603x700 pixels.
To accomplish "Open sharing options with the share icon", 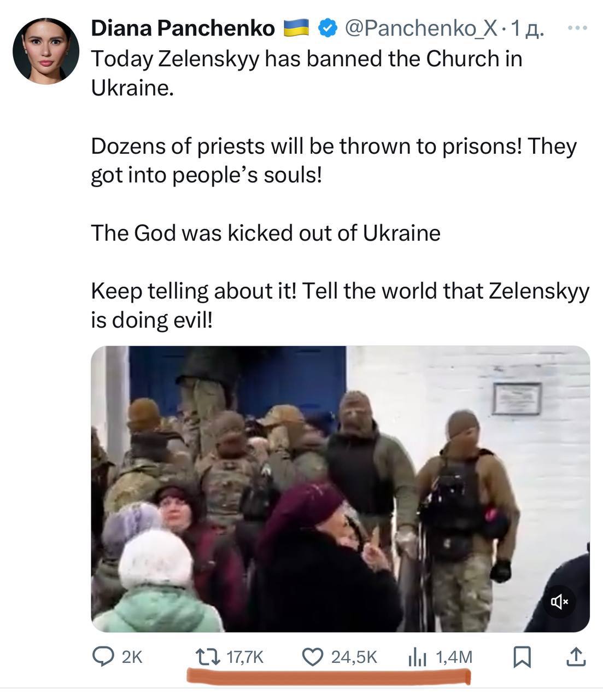I will click(575, 657).
